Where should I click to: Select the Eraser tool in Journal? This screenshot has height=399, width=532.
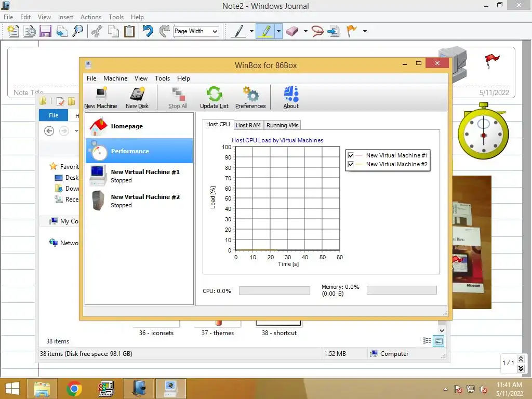click(x=292, y=31)
